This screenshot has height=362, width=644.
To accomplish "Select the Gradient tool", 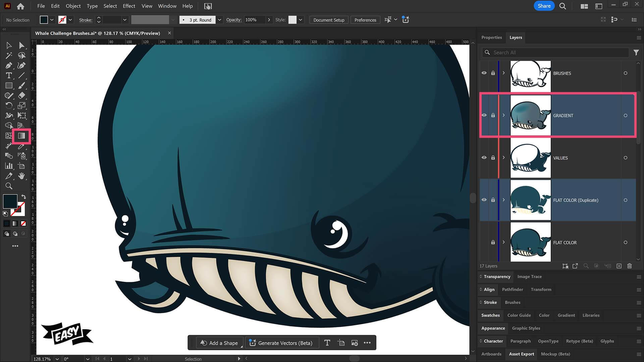I will [x=22, y=136].
